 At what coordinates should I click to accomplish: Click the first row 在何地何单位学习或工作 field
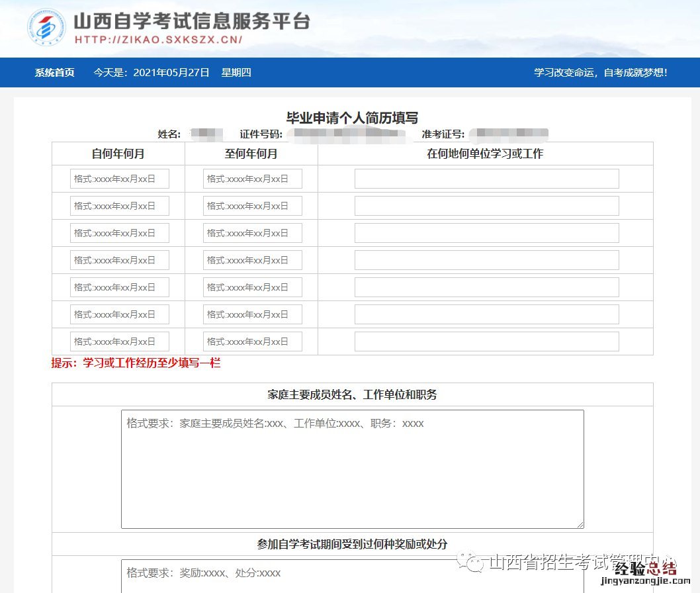(x=486, y=179)
